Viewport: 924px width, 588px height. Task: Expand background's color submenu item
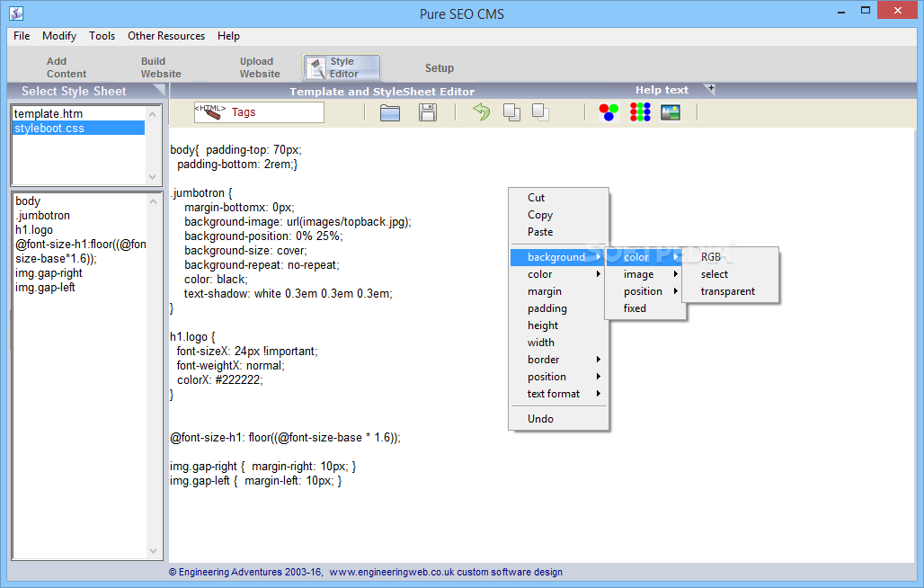[x=645, y=257]
